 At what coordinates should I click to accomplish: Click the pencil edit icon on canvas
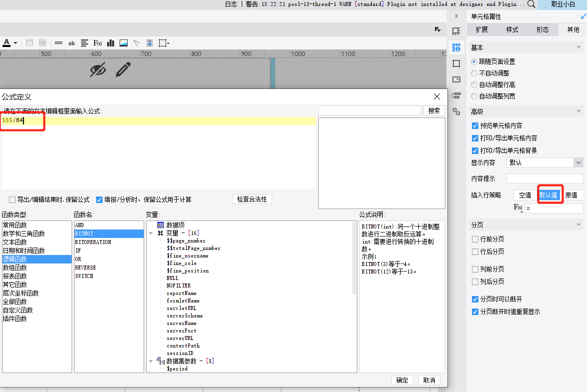(x=123, y=69)
